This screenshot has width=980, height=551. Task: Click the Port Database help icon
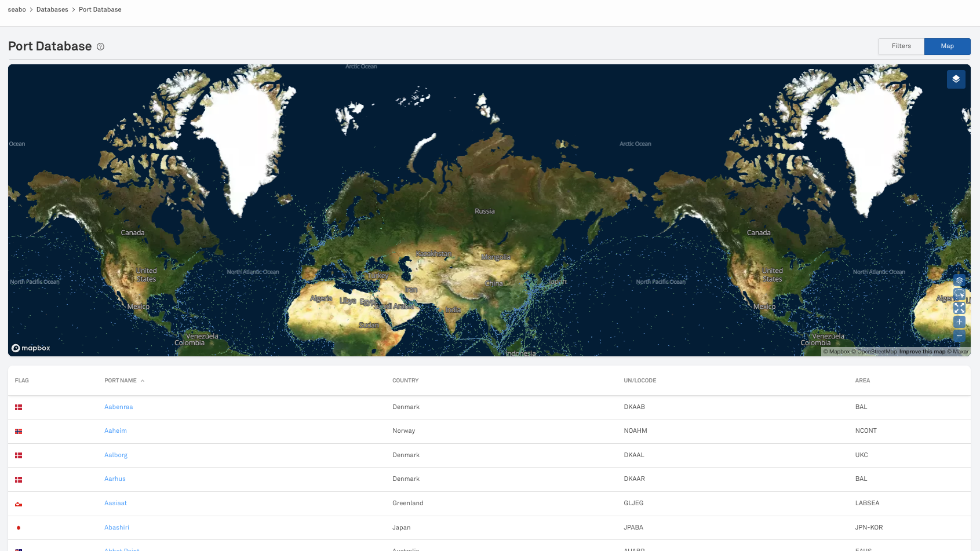[100, 47]
